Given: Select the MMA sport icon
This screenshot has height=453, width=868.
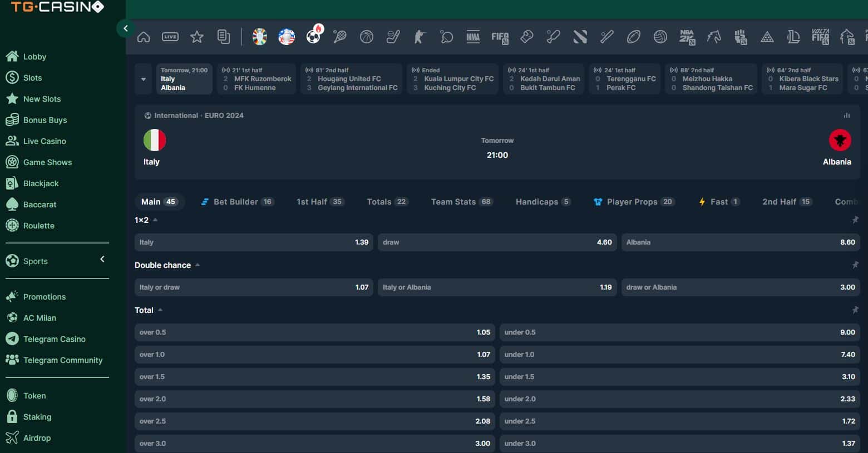Looking at the screenshot, I should tap(473, 37).
